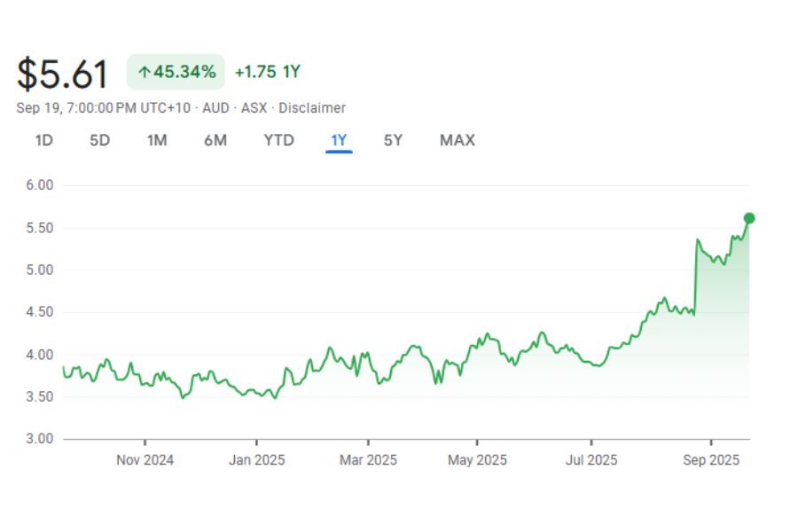Click the Nov 2024 axis label
The width and height of the screenshot is (798, 532).
click(145, 460)
